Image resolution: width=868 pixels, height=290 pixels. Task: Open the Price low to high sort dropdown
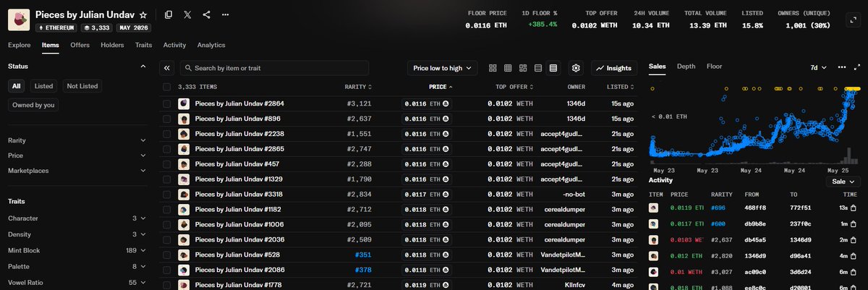442,68
